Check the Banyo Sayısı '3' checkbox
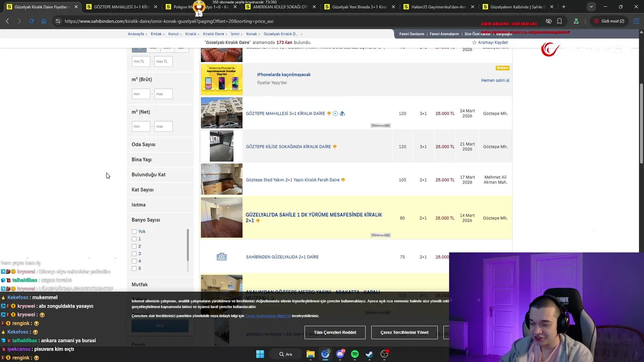 pos(134,254)
